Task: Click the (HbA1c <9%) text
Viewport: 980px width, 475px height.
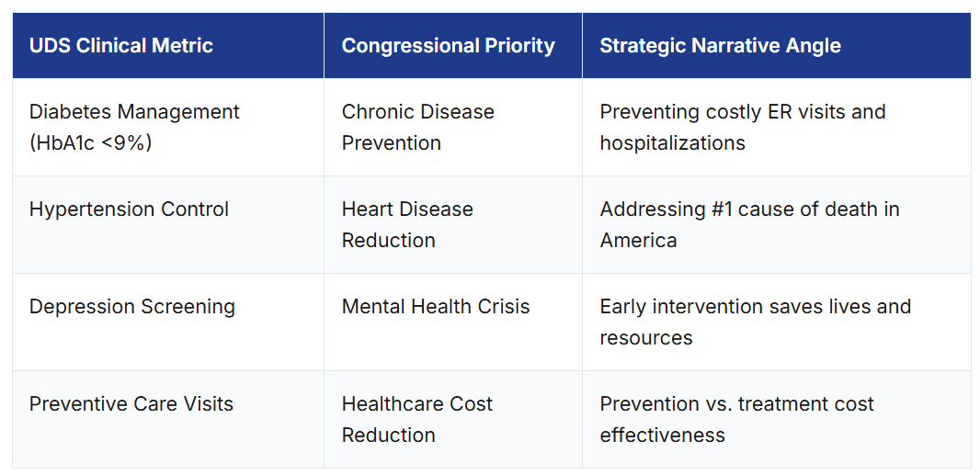Action: pyautogui.click(x=90, y=143)
